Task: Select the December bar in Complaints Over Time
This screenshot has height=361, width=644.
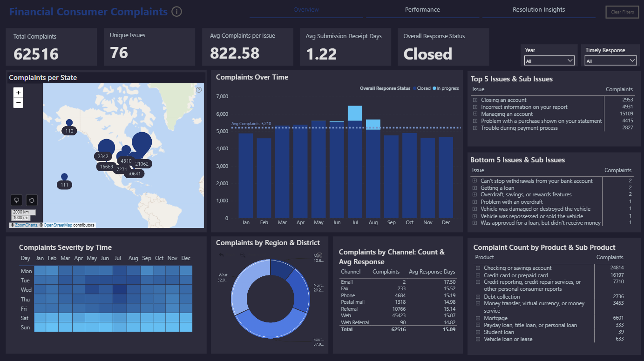Action: pos(446,178)
